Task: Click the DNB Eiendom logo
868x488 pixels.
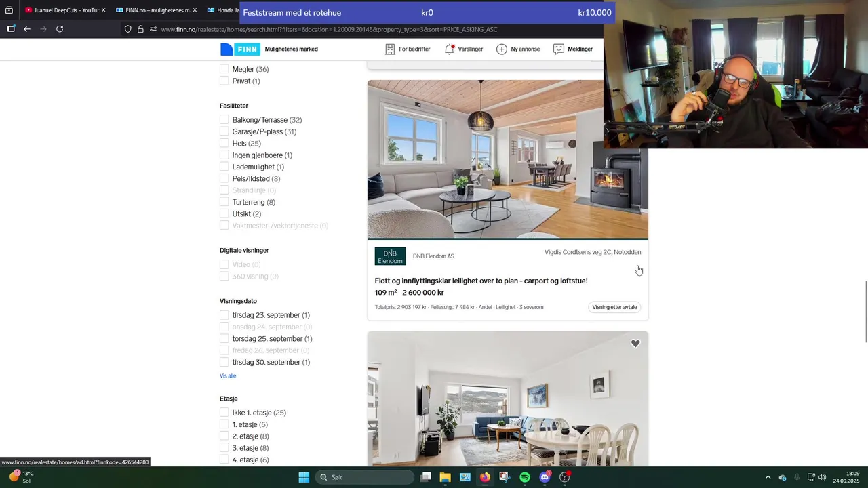Action: point(390,256)
